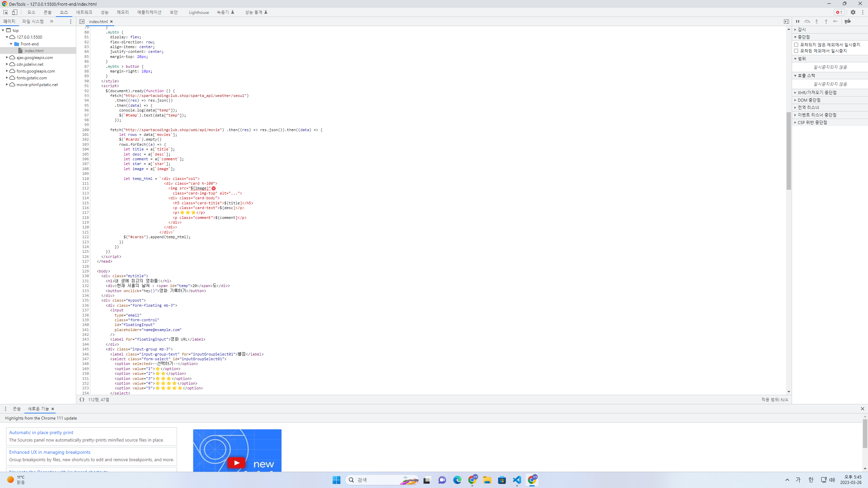The width and height of the screenshot is (868, 488).
Task: Pause script execution
Action: (797, 21)
